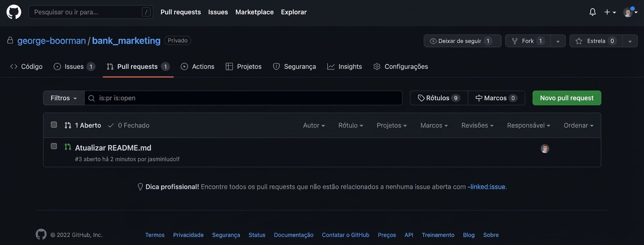Open the Actions tab
Image resolution: width=644 pixels, height=245 pixels.
[x=197, y=67]
